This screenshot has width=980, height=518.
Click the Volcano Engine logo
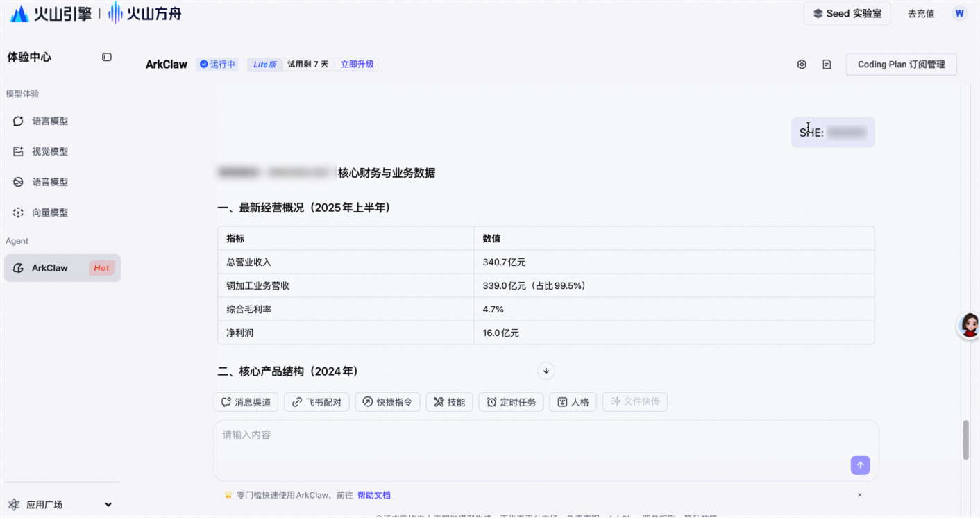pos(51,13)
